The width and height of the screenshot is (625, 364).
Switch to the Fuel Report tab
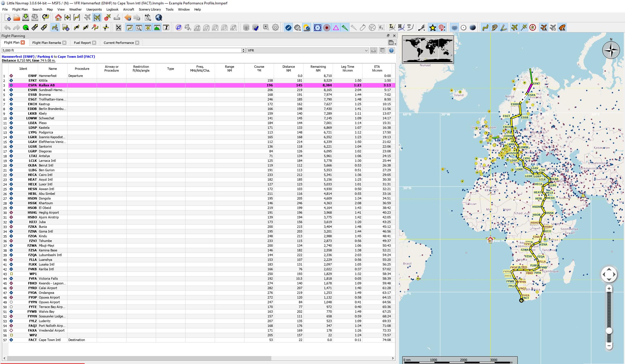tap(82, 43)
